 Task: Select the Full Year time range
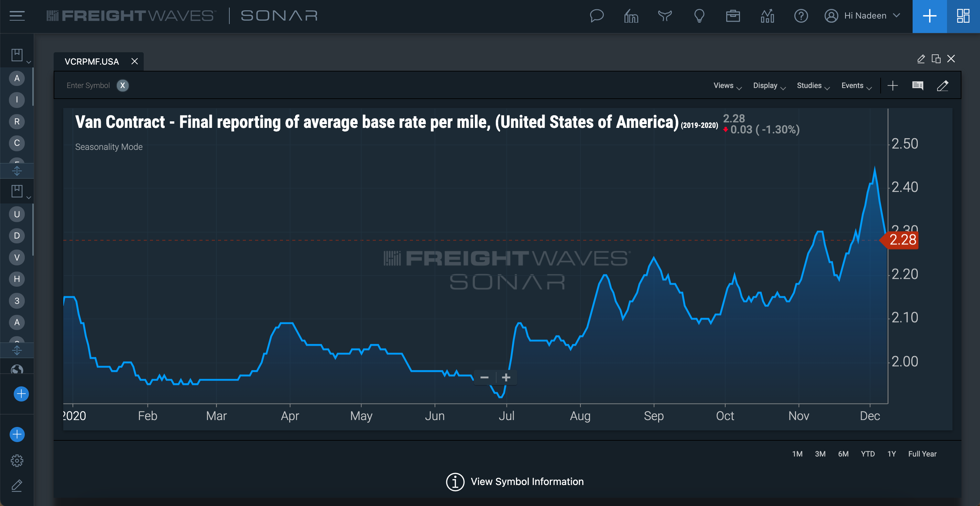(x=922, y=454)
